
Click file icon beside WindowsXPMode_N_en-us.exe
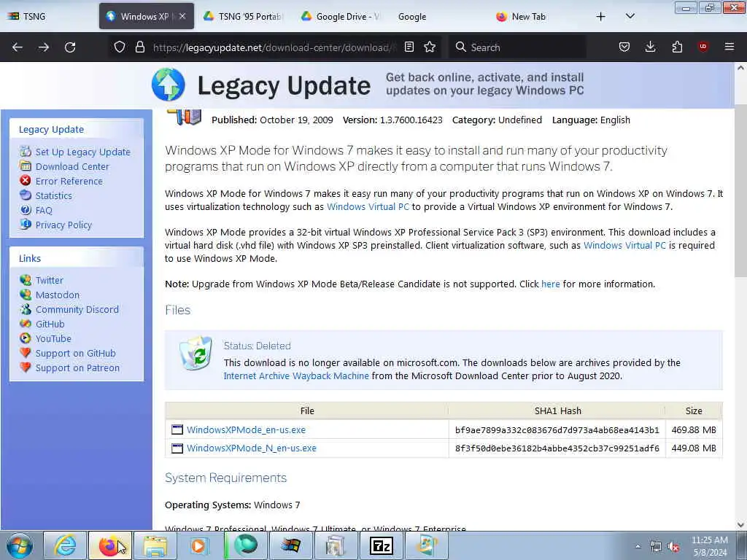177,448
